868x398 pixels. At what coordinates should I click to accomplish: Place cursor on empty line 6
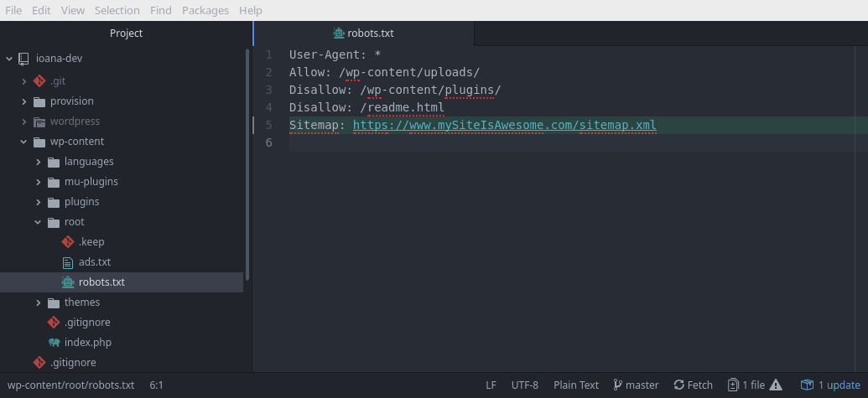[579, 142]
